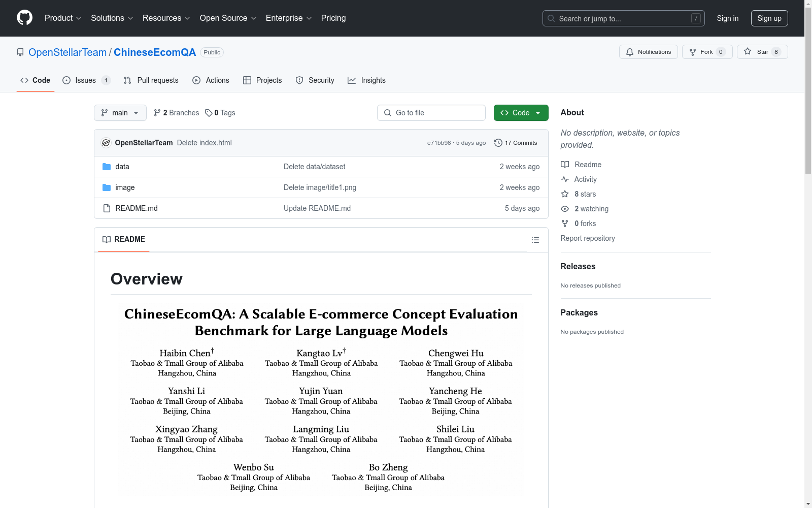
Task: Click the branch icon beside 2 Branches
Action: 157,113
